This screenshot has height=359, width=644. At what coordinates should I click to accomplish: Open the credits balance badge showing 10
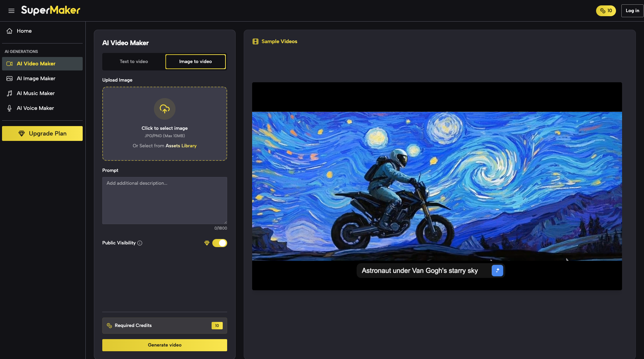click(x=606, y=11)
